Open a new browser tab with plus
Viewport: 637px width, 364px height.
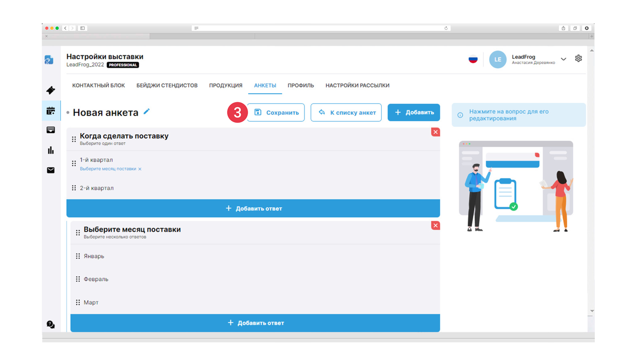click(x=591, y=36)
